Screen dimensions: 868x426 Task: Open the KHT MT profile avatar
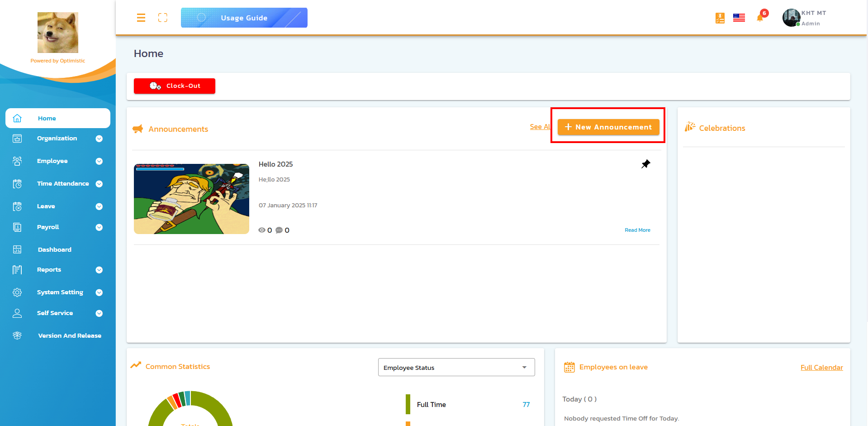791,18
